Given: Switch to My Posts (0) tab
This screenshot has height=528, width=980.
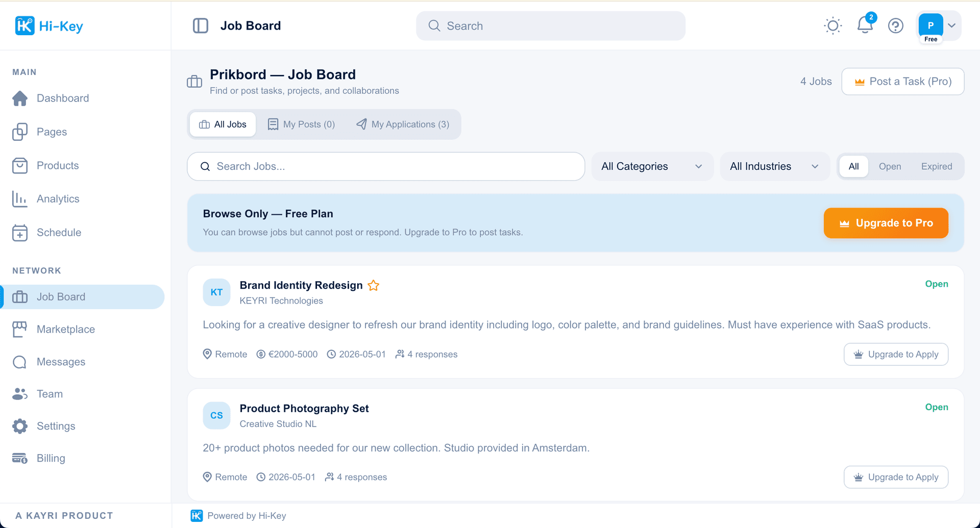Looking at the screenshot, I should click(x=301, y=124).
